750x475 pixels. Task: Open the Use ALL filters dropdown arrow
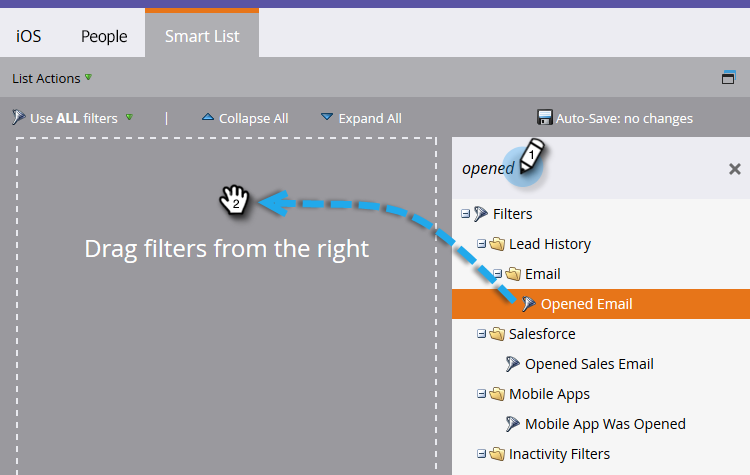pyautogui.click(x=129, y=117)
